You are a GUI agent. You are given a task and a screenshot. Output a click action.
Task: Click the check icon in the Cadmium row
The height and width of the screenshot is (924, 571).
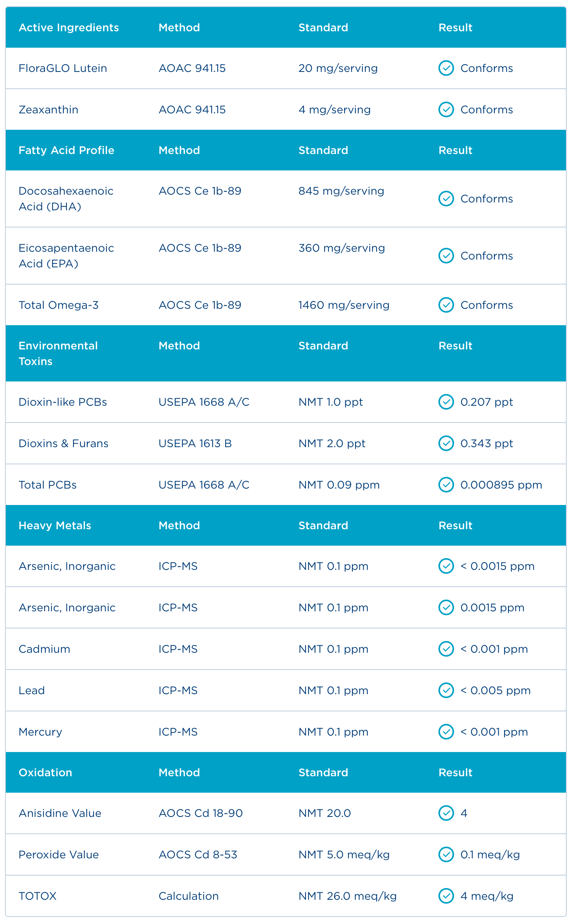coord(446,649)
